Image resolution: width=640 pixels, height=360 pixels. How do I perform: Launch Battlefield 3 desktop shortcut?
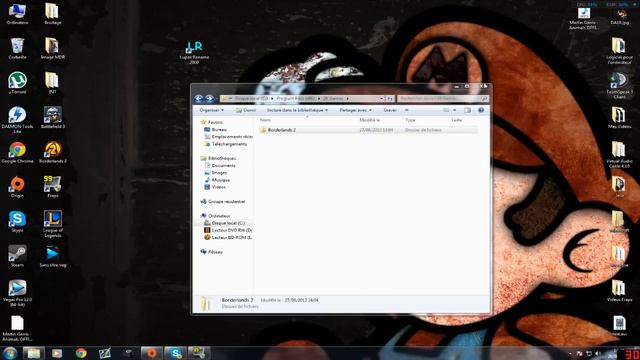coord(53,118)
